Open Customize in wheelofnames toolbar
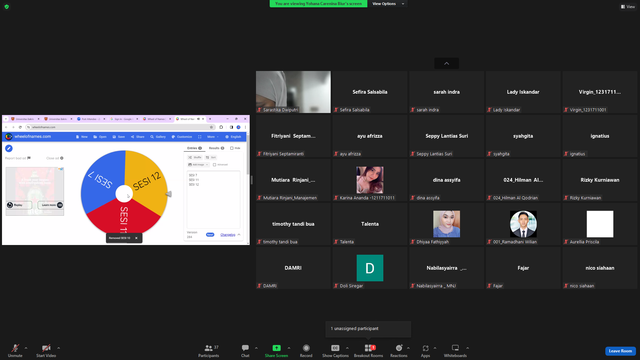Image resolution: width=640 pixels, height=360 pixels. (x=182, y=137)
